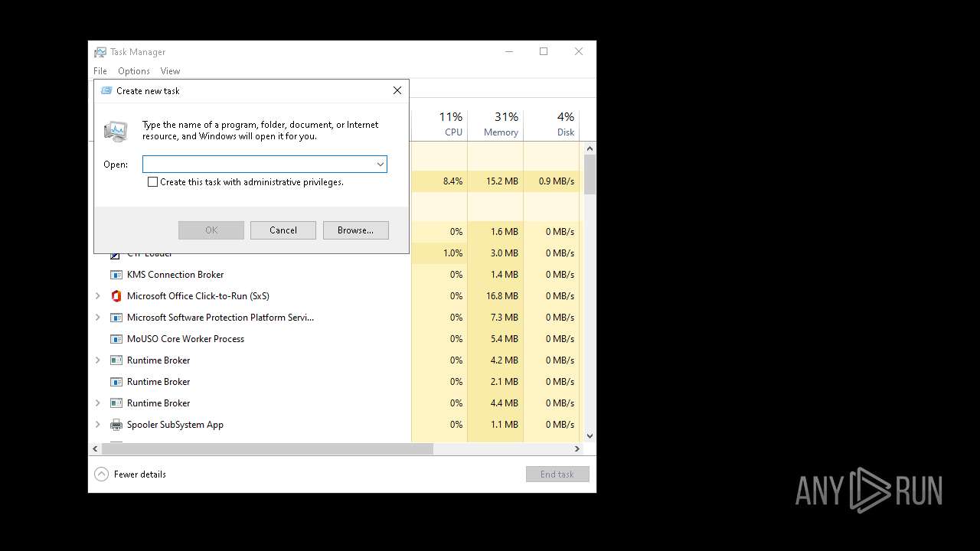Select the MoUSO Core Worker Process text
Viewport: 980px width, 551px height.
click(x=185, y=339)
